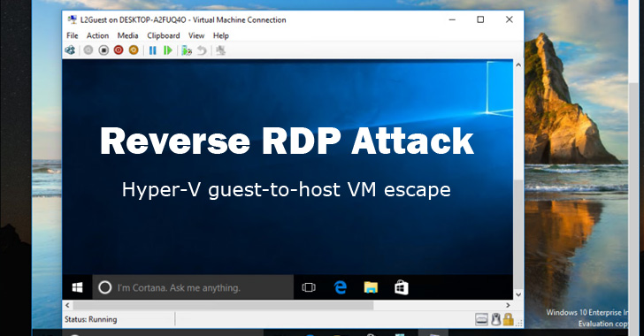Reset the VM with the green play-bar icon
644x336 pixels.
pos(167,50)
